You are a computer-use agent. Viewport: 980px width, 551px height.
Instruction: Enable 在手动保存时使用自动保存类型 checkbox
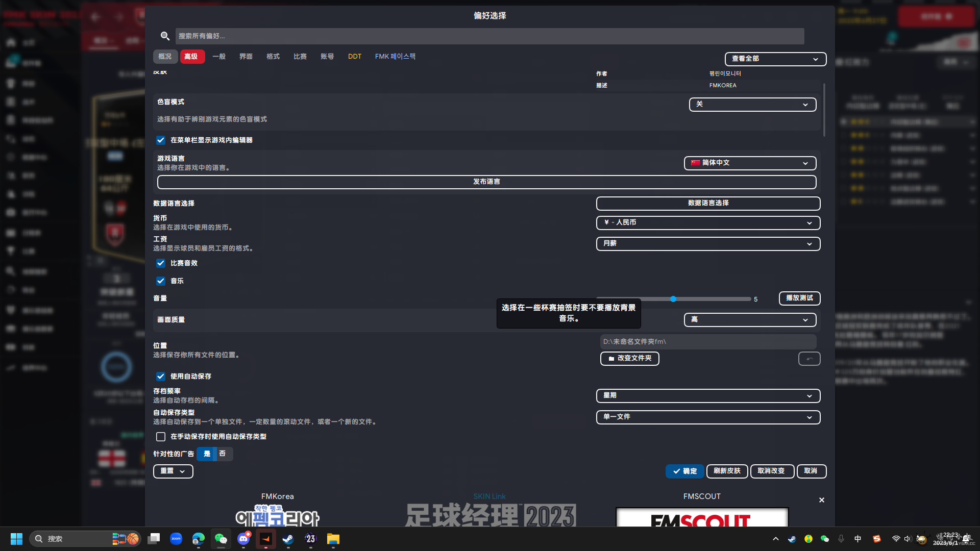pos(161,437)
